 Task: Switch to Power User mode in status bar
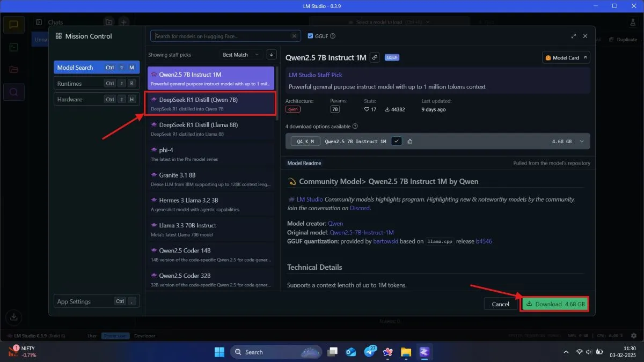point(115,336)
